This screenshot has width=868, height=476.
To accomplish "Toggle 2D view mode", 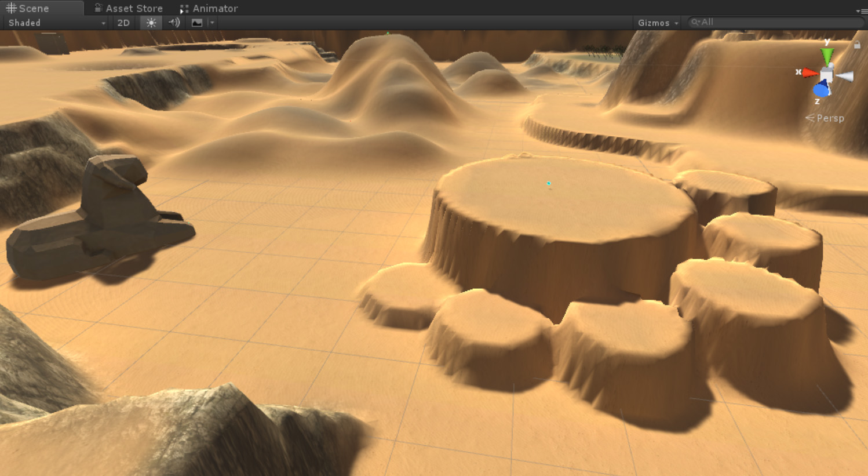I will [123, 23].
